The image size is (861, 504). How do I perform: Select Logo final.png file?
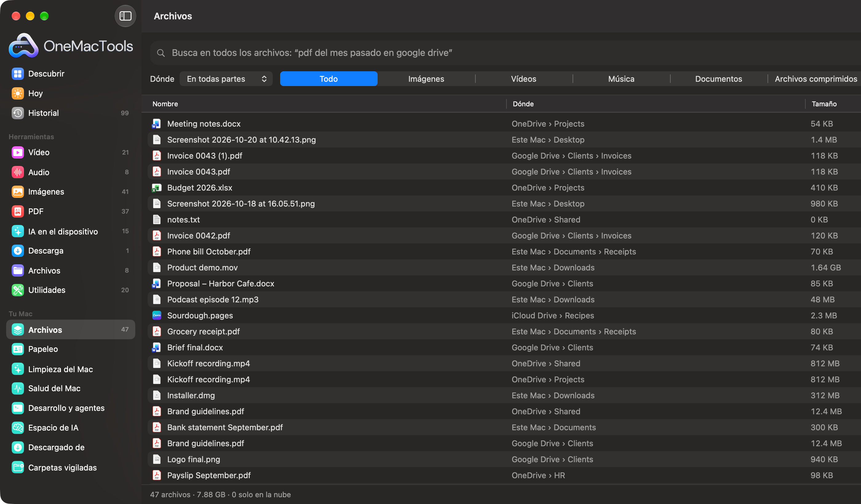click(x=504, y=459)
